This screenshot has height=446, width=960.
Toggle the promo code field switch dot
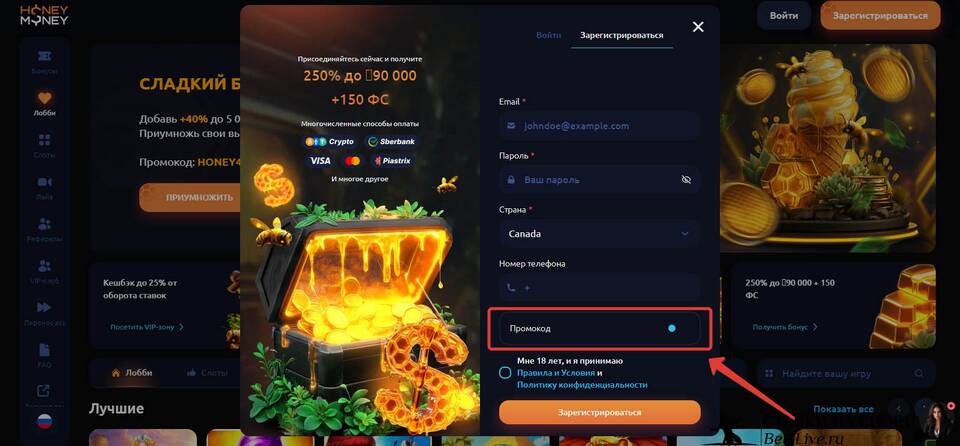click(x=672, y=328)
